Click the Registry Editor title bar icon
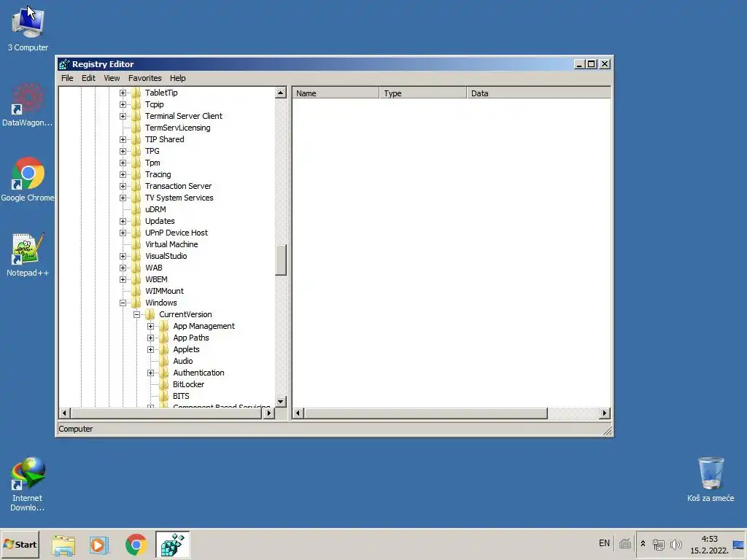 click(64, 64)
